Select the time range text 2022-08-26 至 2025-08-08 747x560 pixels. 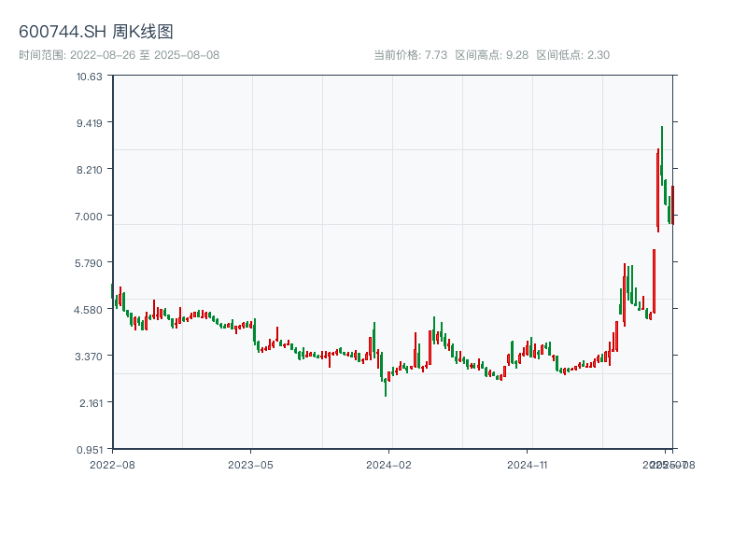click(145, 55)
